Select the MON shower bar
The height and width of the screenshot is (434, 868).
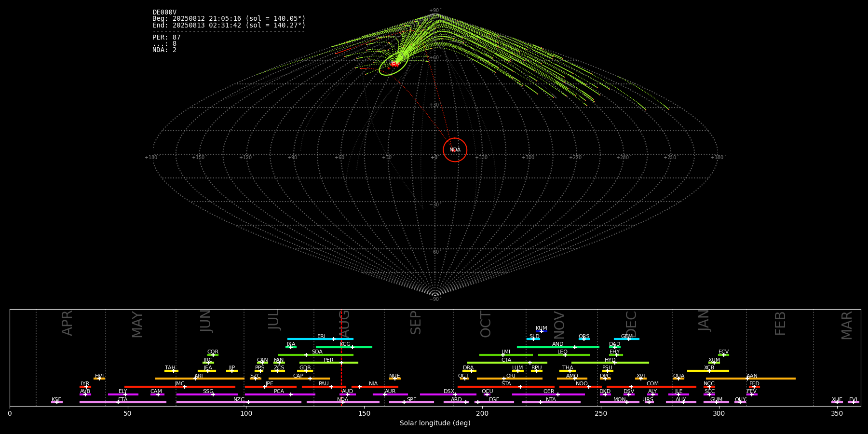tap(619, 402)
